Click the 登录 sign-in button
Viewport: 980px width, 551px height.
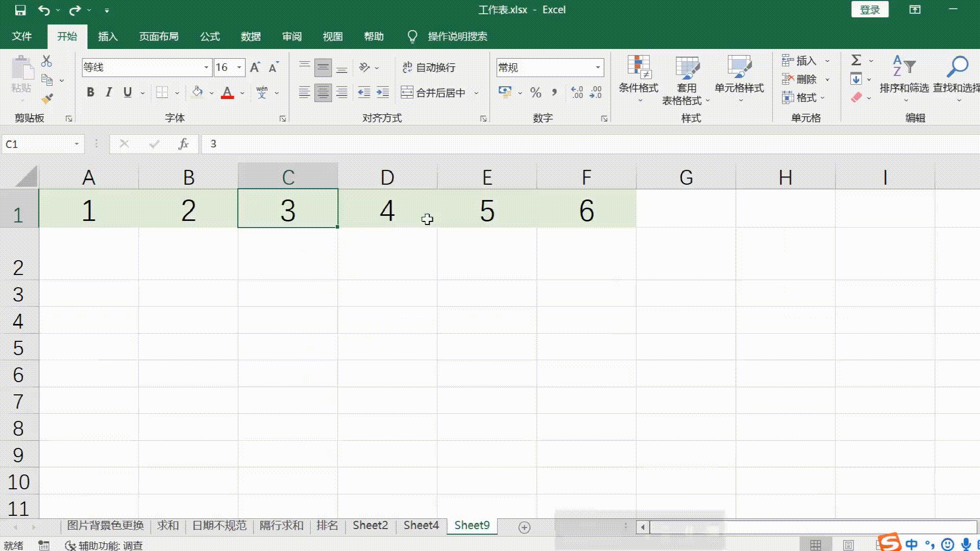coord(870,10)
